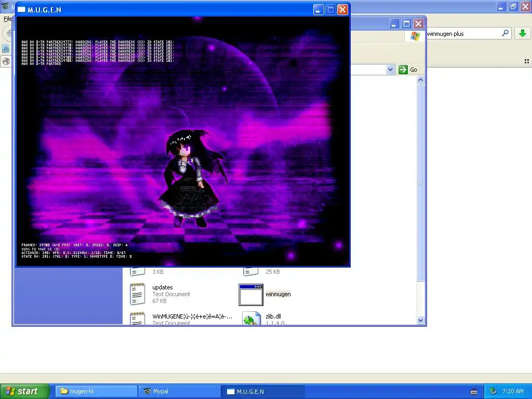Click the M.U.G.E.N taskbar button
This screenshot has width=532, height=399.
click(262, 391)
